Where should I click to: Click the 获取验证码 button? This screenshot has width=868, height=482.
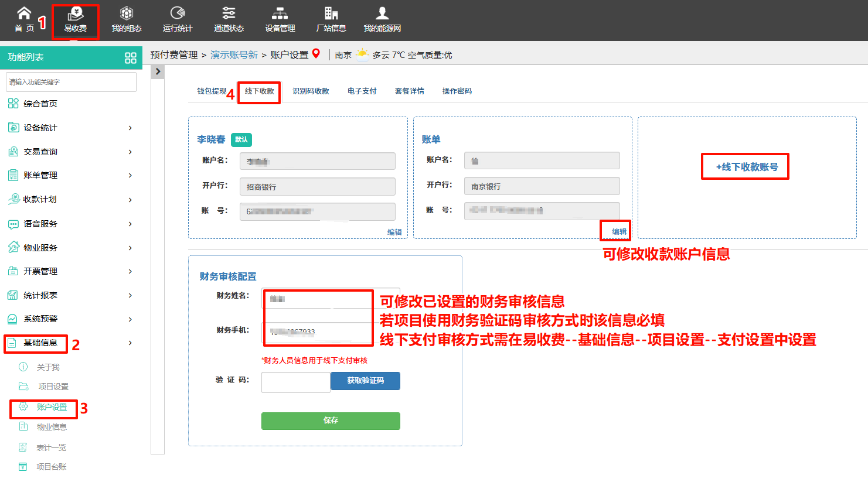365,381
